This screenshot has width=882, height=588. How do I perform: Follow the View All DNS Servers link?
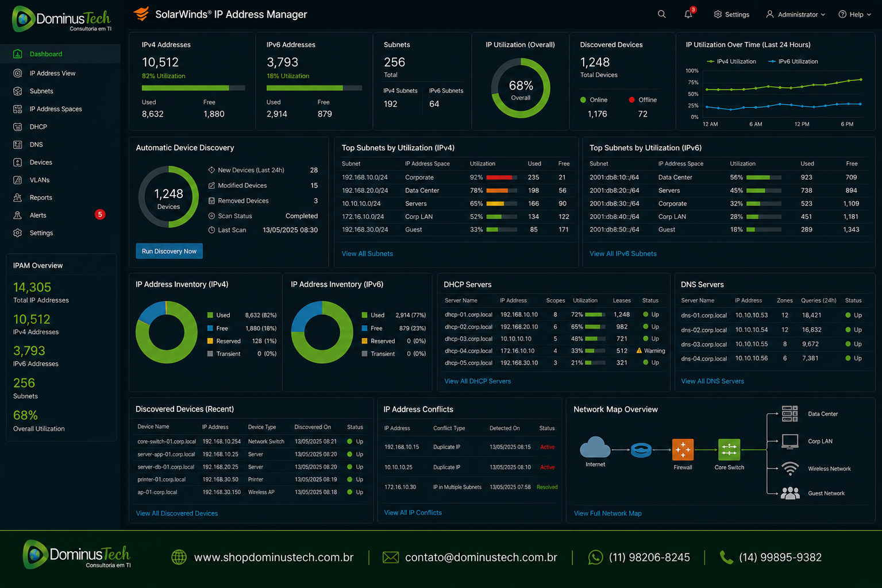pyautogui.click(x=712, y=381)
